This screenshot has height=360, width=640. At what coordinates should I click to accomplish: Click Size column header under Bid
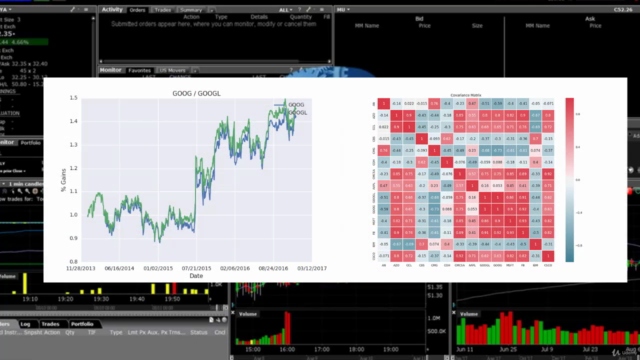click(477, 26)
